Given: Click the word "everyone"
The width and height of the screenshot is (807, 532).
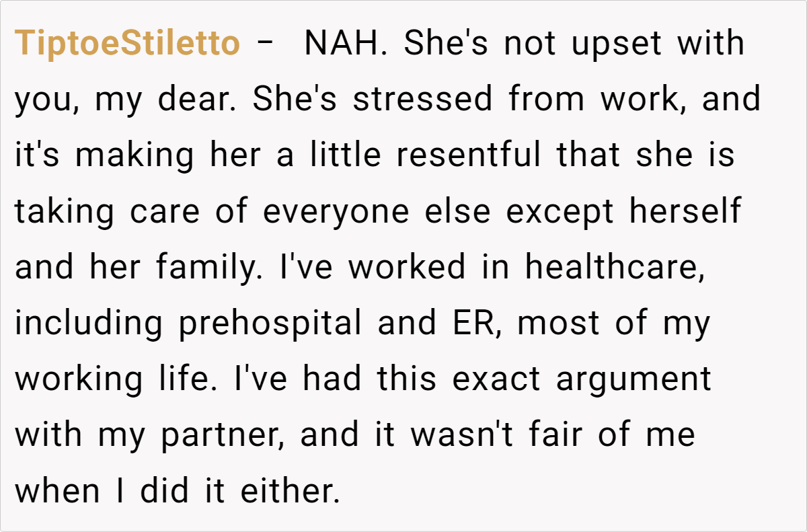Looking at the screenshot, I should (336, 211).
